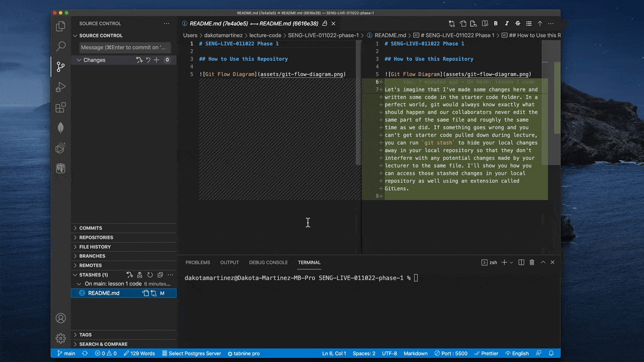
Task: Collapse the Stashes section
Action: (x=75, y=275)
